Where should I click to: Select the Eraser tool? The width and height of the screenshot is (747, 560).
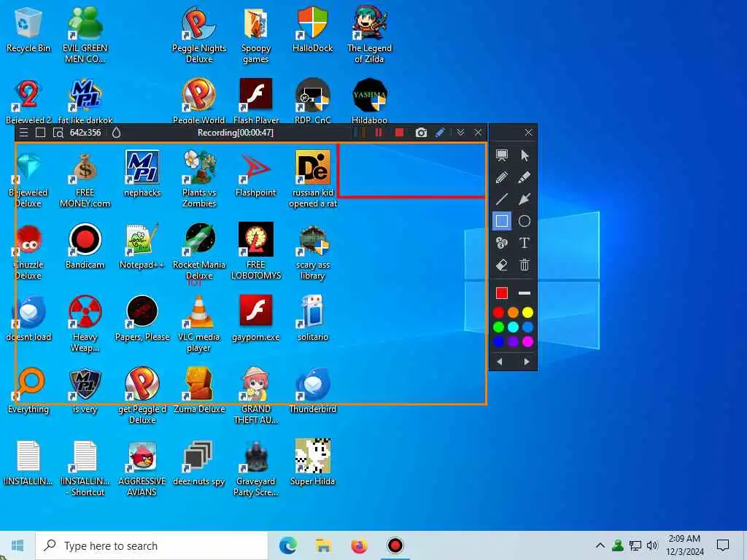tap(502, 265)
